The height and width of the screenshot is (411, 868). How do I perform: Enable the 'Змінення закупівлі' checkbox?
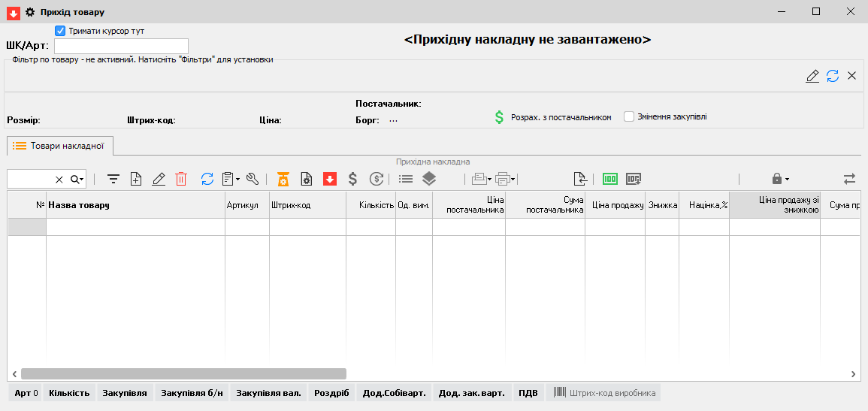(629, 116)
